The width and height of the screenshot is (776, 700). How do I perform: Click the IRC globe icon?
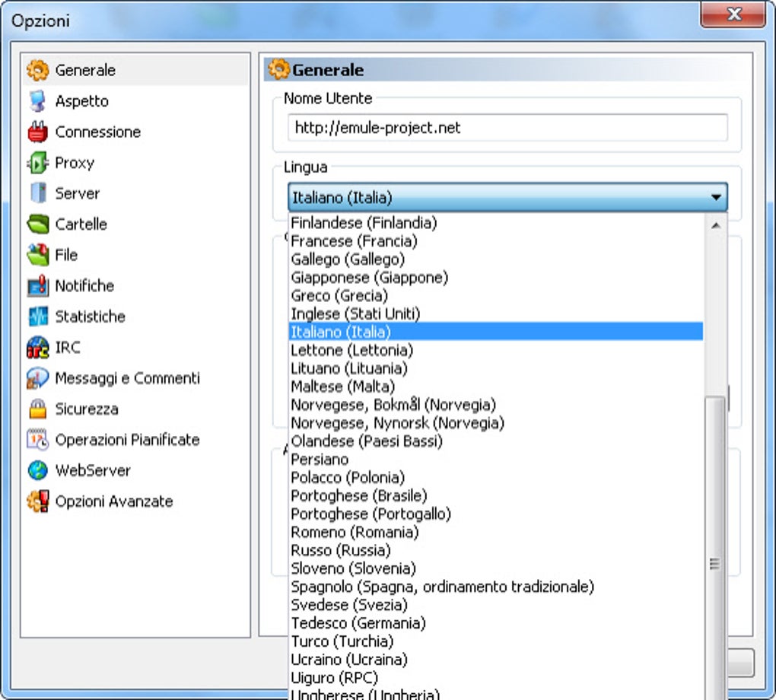(x=37, y=347)
